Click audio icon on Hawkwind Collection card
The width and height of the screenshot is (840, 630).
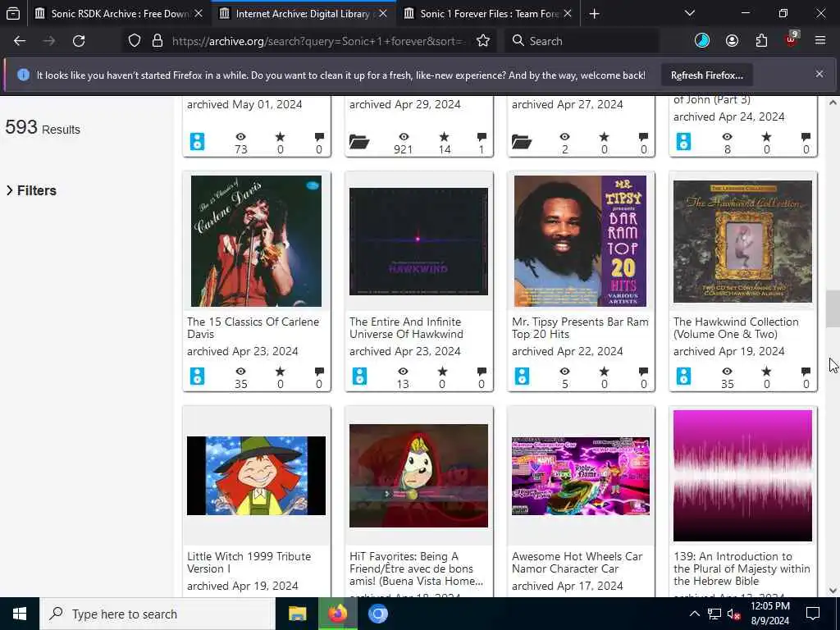click(683, 376)
